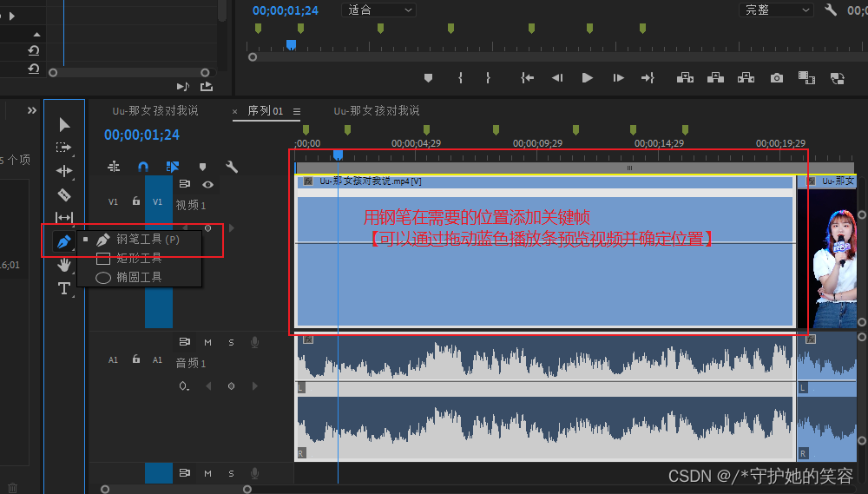Go to previous keyframe on 音频 1

(208, 386)
